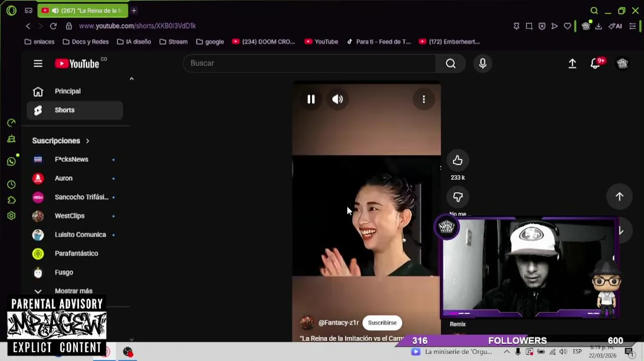Open YouTube hamburger guide menu
The image size is (644, 361).
point(38,63)
